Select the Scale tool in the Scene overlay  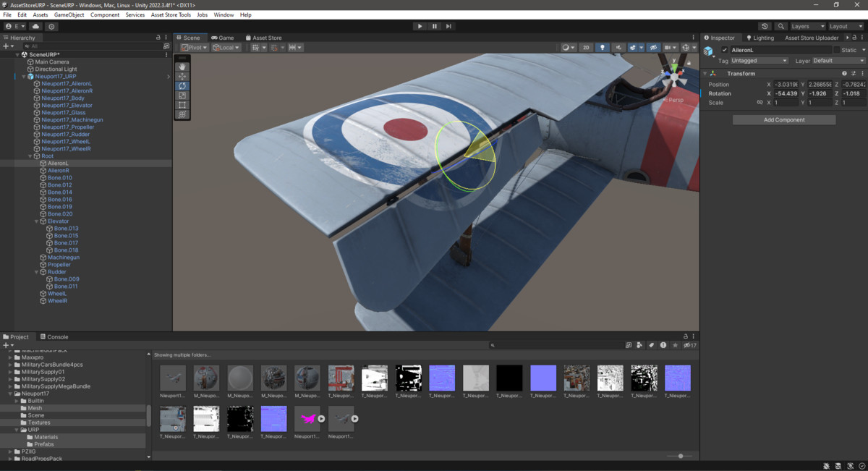(182, 95)
